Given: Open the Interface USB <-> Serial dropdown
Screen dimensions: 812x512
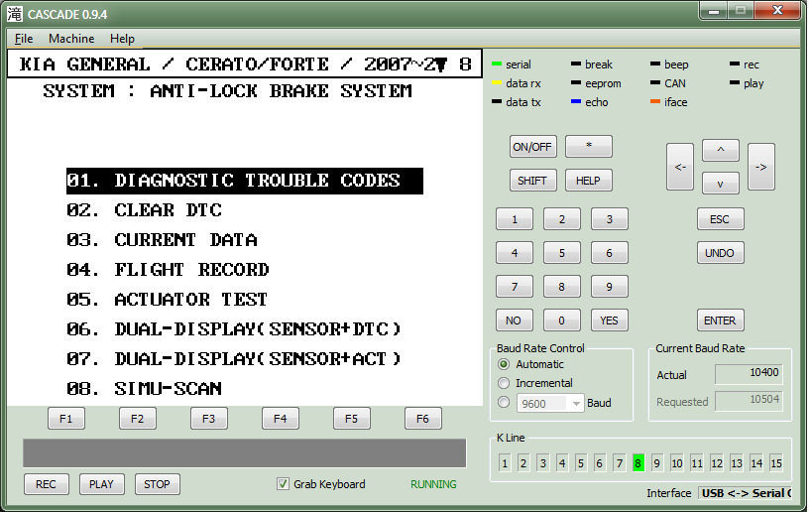Looking at the screenshot, I should pos(745,493).
